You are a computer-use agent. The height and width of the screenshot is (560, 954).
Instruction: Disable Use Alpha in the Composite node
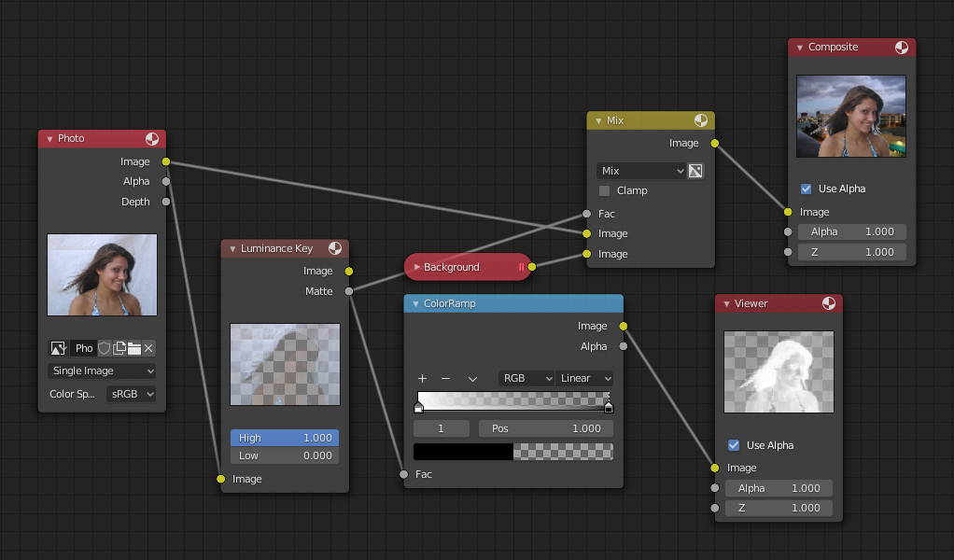805,189
